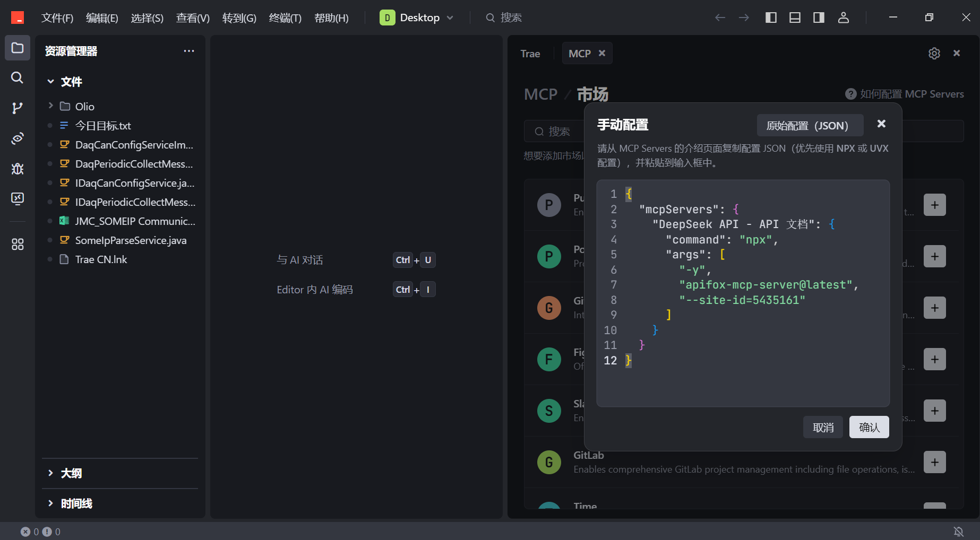Click the 确认 button to confirm configuration

pos(869,427)
